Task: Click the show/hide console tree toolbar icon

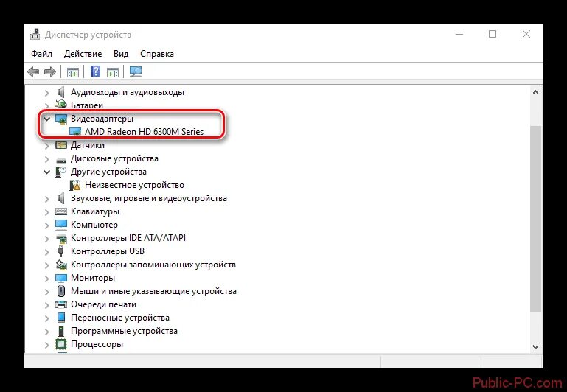Action: 73,72
